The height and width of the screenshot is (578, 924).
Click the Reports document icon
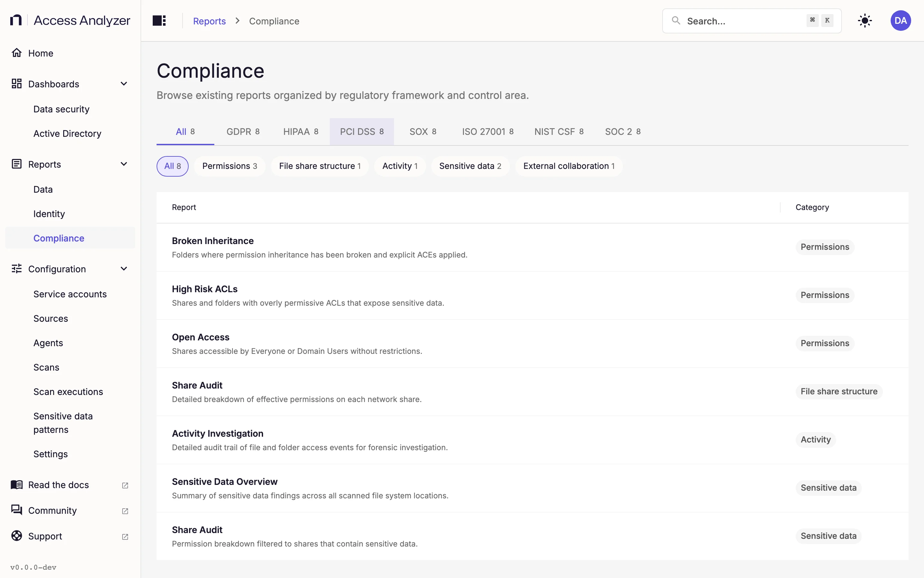tap(16, 164)
